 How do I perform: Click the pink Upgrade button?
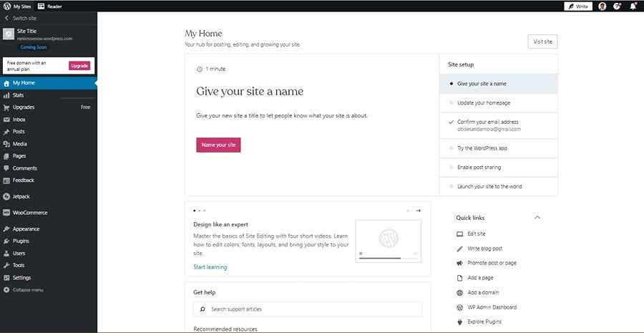point(79,66)
